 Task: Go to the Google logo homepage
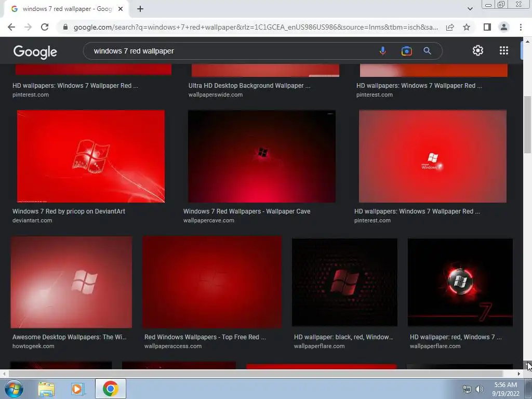(35, 51)
